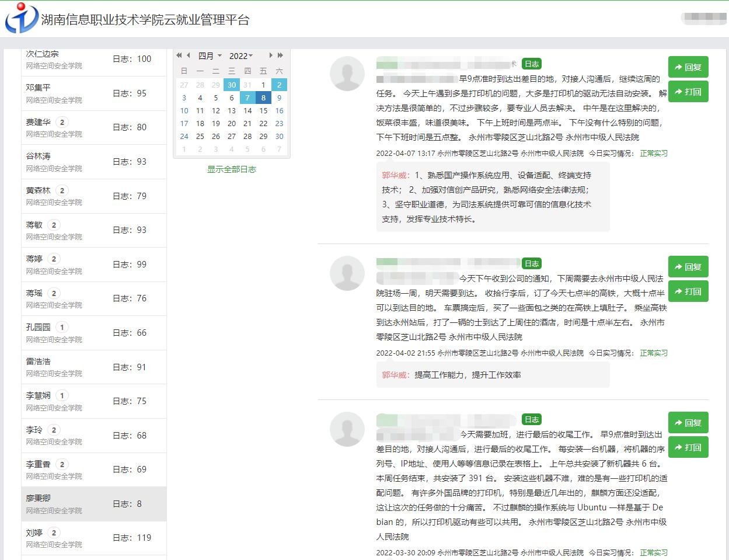
Task: Open the 2022 year dropdown
Action: coord(240,56)
